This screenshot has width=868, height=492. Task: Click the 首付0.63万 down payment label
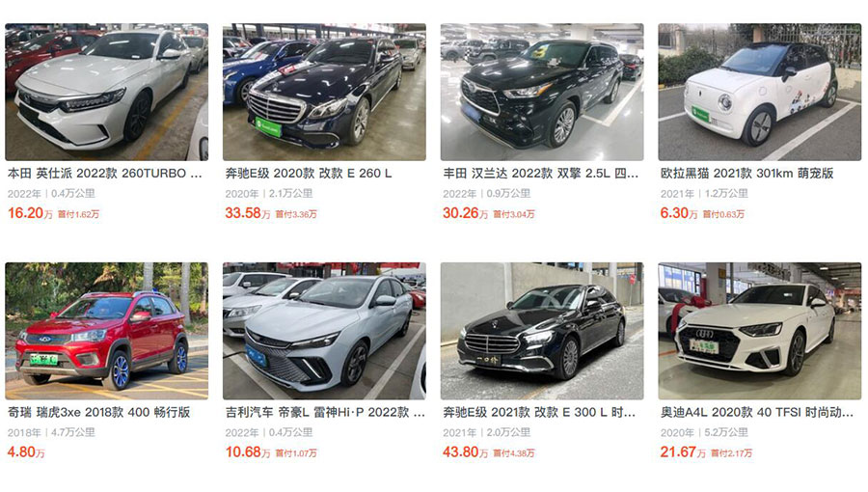[723, 214]
